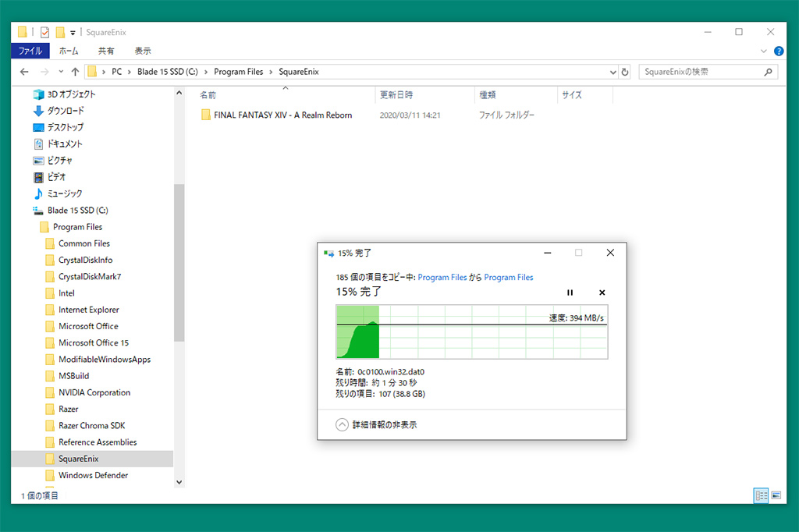Open the Customize Quick Access Toolbar arrow
This screenshot has height=532, width=799.
click(73, 33)
